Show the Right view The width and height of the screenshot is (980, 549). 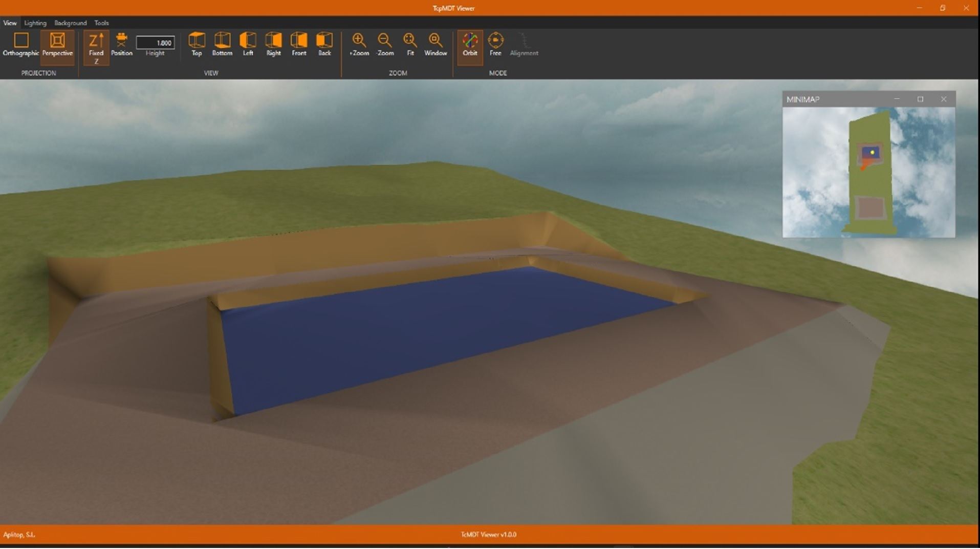click(273, 44)
